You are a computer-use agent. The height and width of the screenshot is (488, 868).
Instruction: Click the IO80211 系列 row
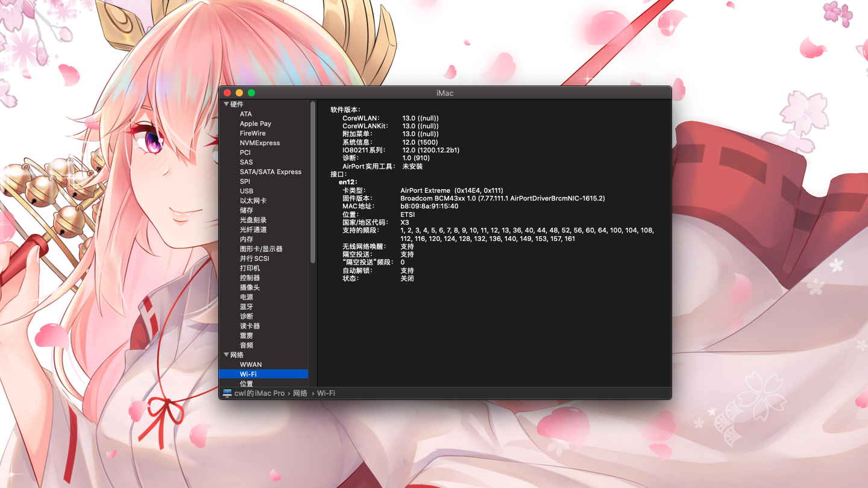coord(401,150)
